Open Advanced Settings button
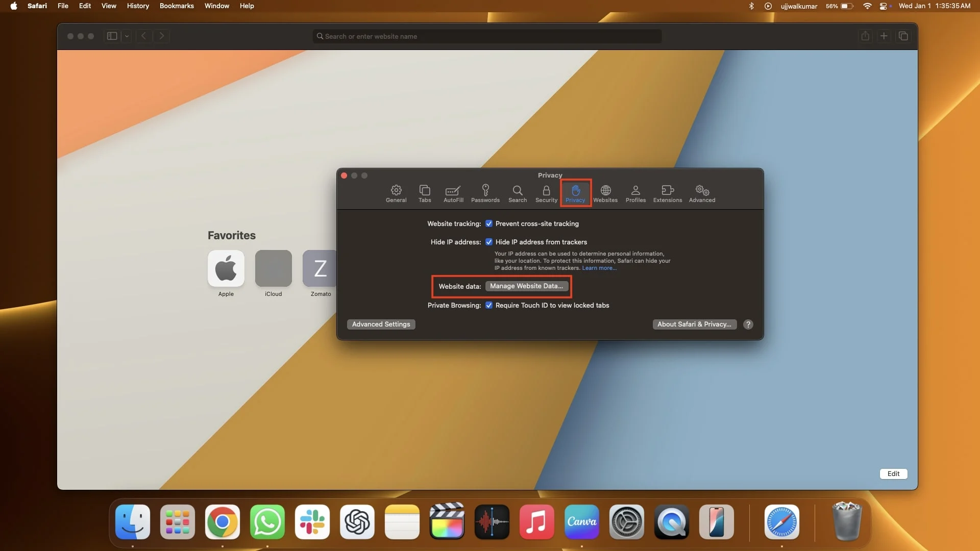980x551 pixels. [381, 324]
